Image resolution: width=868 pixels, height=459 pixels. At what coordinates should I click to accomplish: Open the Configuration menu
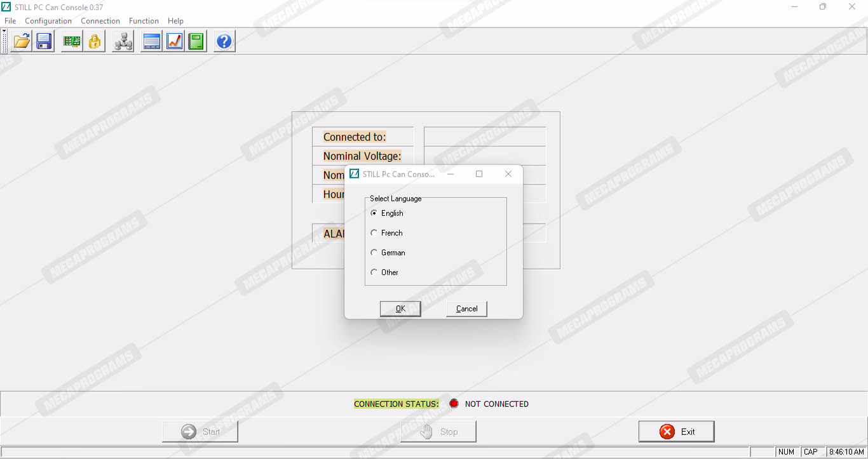pos(48,21)
